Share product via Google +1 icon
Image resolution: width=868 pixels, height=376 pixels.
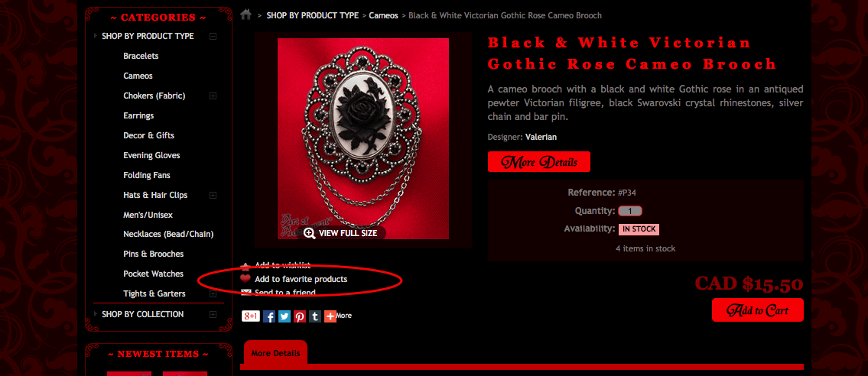tap(251, 316)
